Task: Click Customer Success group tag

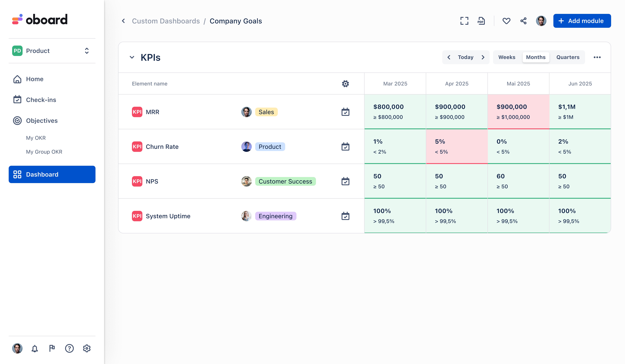Action: point(285,181)
